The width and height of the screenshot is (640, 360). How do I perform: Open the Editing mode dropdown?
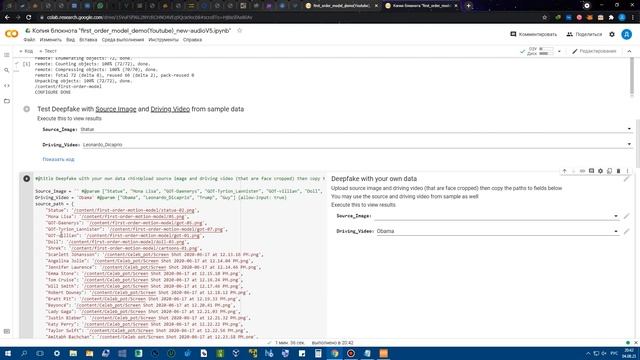pyautogui.click(x=594, y=51)
